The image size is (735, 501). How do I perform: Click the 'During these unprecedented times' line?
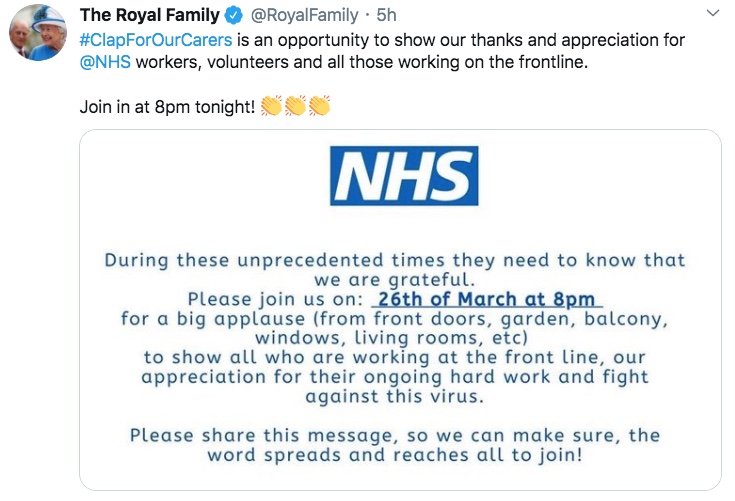(x=395, y=260)
